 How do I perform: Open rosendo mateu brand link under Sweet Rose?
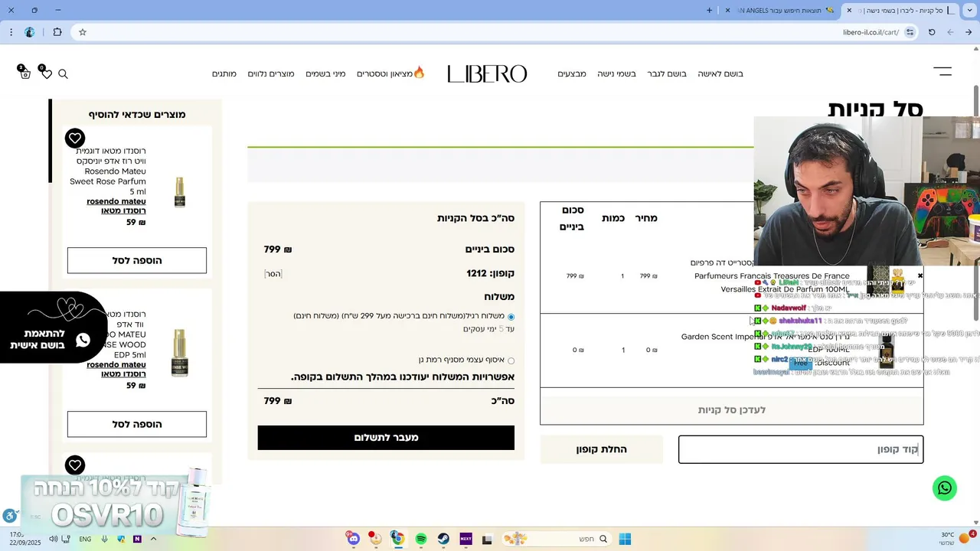pos(116,206)
